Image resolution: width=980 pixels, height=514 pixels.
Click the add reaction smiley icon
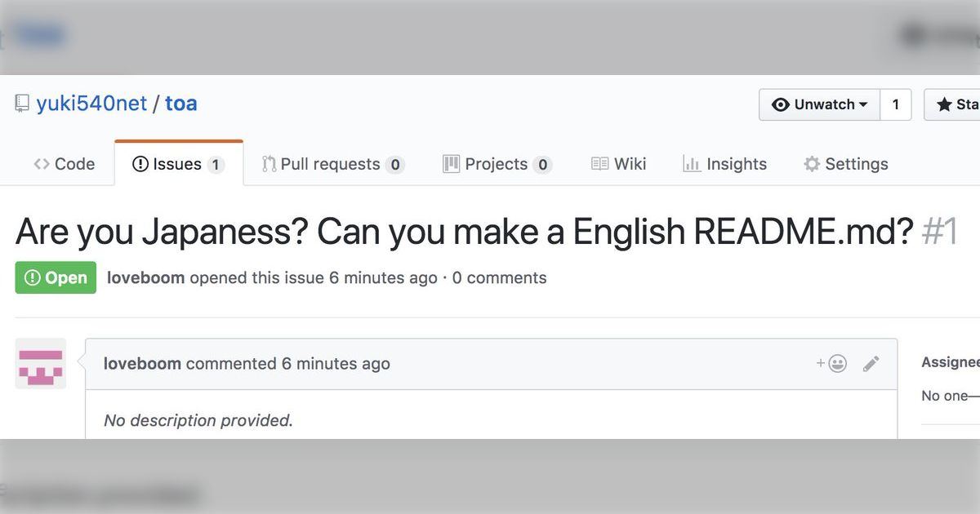[832, 364]
